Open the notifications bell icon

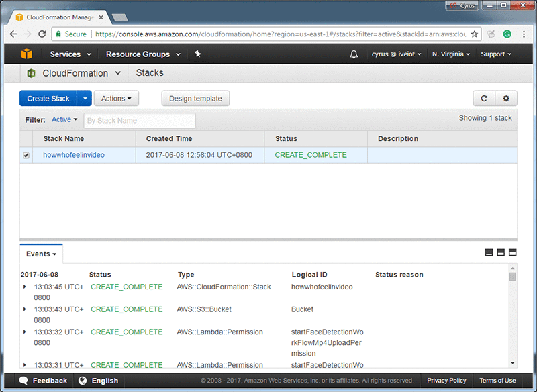[354, 54]
